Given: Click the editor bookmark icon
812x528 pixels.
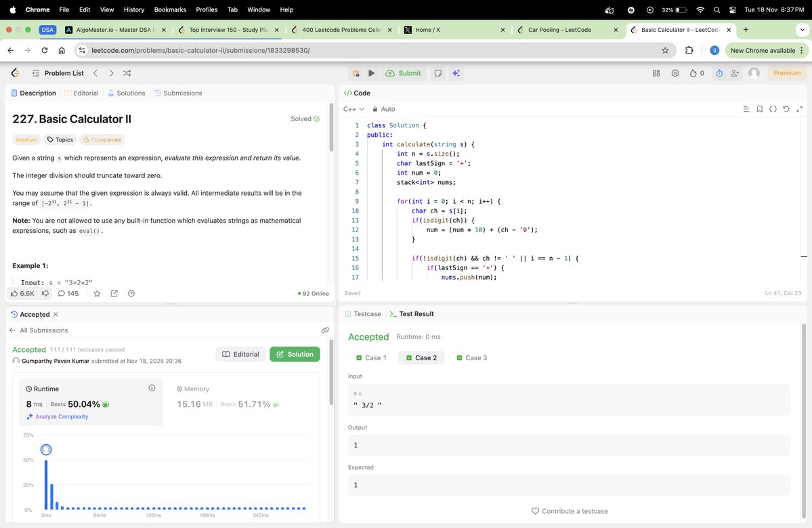Looking at the screenshot, I should pos(760,109).
